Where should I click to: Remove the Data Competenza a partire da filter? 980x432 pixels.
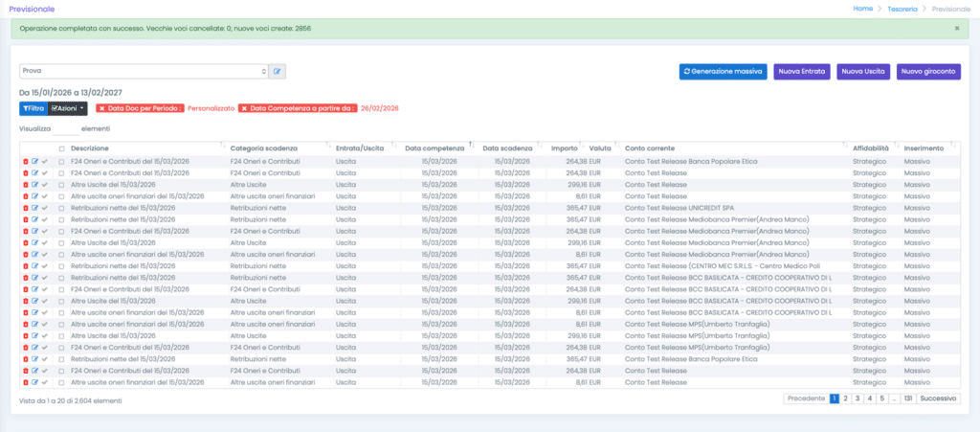(245, 109)
